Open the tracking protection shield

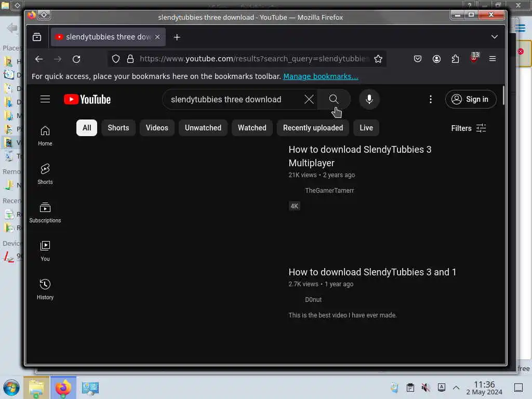(116, 59)
